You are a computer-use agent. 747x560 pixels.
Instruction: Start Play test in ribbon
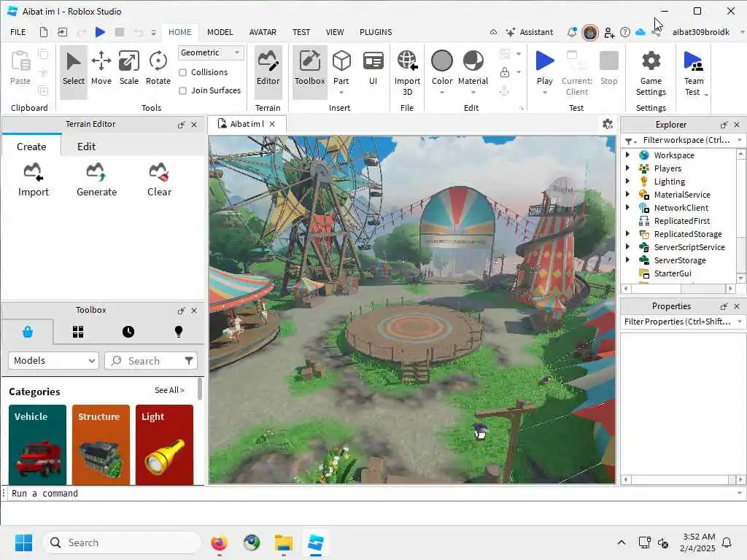point(544,69)
